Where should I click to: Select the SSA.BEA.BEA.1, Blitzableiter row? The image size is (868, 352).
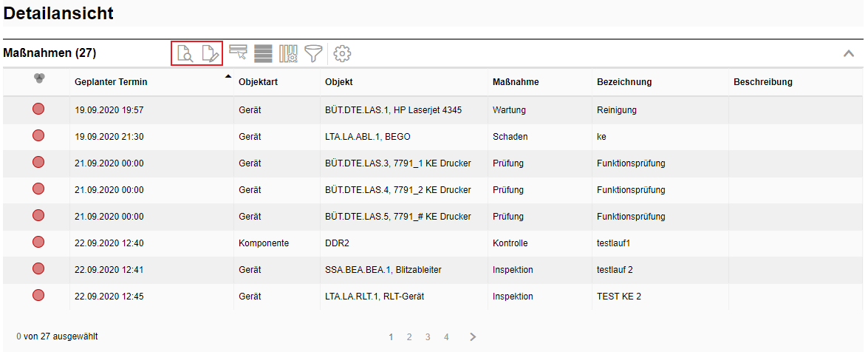pos(383,270)
